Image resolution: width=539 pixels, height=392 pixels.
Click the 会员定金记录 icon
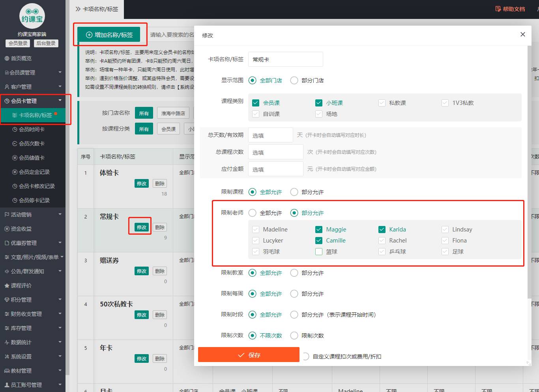[15, 172]
